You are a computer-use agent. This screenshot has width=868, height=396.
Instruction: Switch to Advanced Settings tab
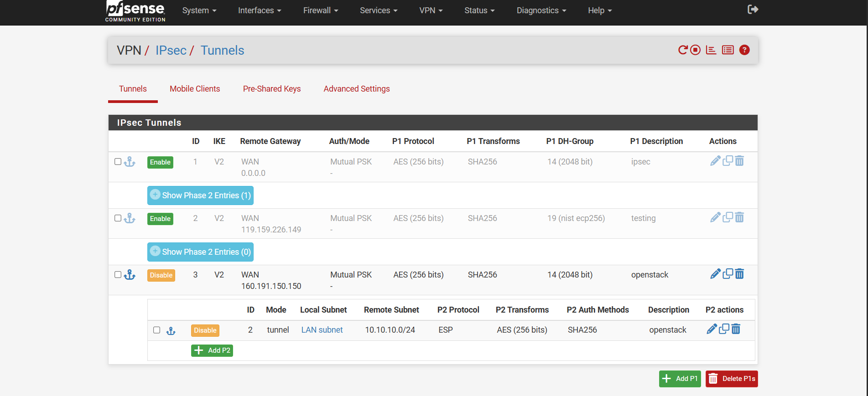click(x=357, y=89)
